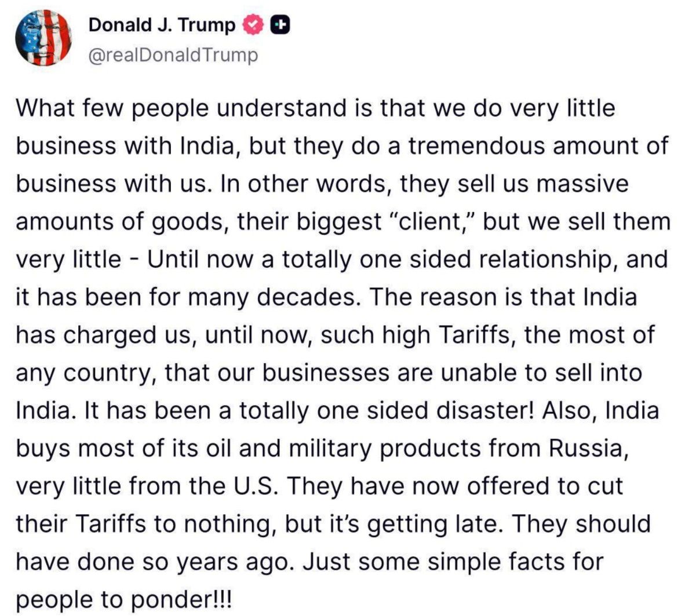Open the flag-painted profile avatar
The width and height of the screenshot is (685, 616).
click(43, 38)
